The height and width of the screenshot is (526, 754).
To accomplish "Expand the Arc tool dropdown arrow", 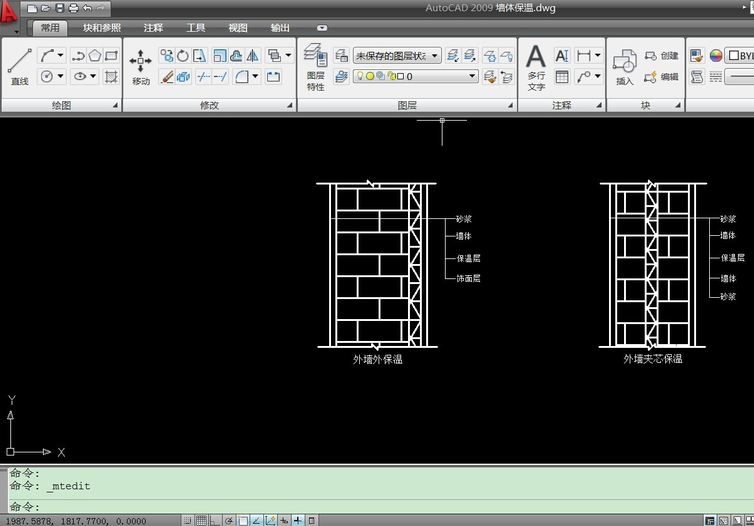I will pos(61,56).
